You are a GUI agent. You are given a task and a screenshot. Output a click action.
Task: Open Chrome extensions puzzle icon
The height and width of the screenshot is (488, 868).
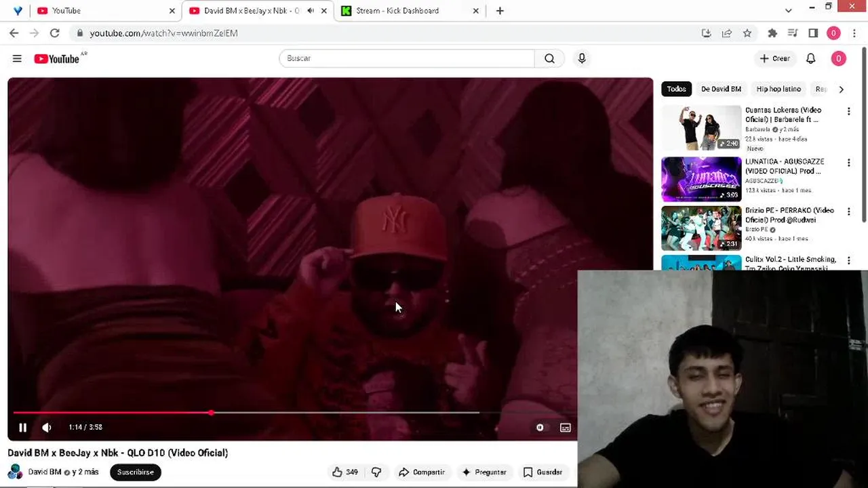coord(772,33)
